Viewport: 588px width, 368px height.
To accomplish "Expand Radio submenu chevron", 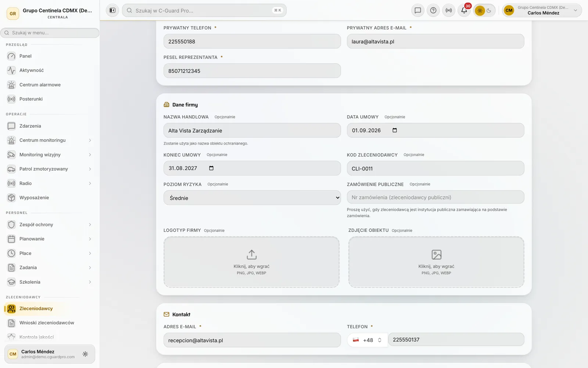I will click(90, 183).
